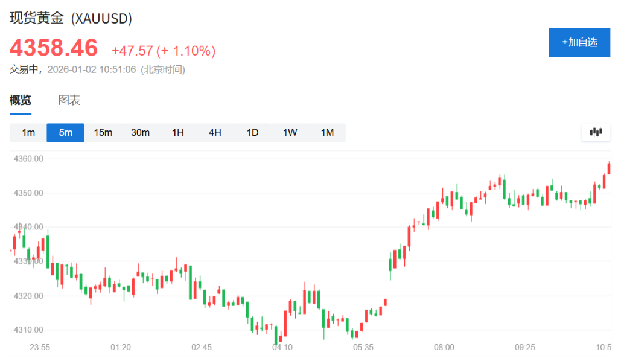The width and height of the screenshot is (618, 364).
Task: Click the 05:35 time axis label
Action: tap(362, 347)
